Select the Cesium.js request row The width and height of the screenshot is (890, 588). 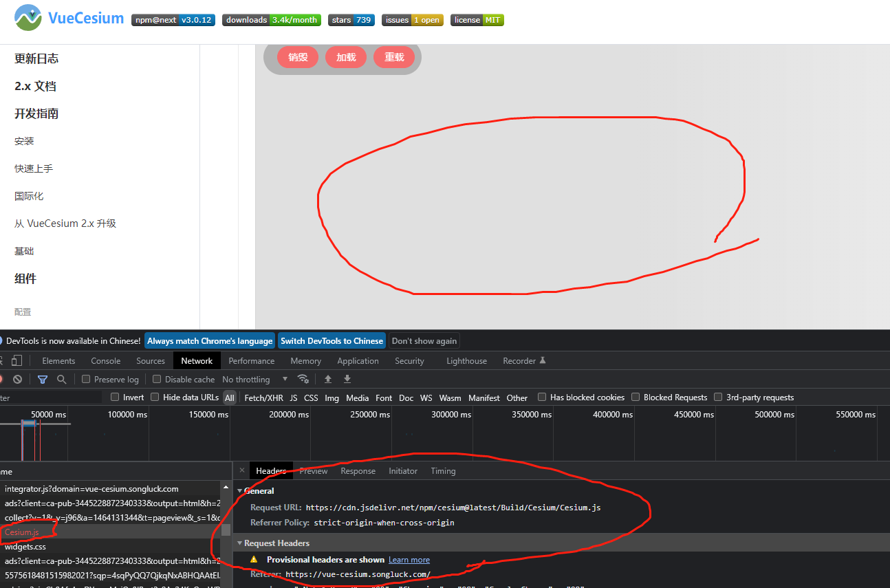110,532
